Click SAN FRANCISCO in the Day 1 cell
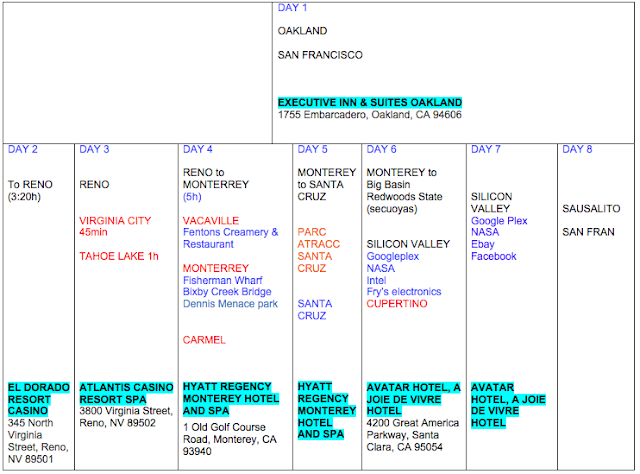640x474 pixels. tap(320, 55)
